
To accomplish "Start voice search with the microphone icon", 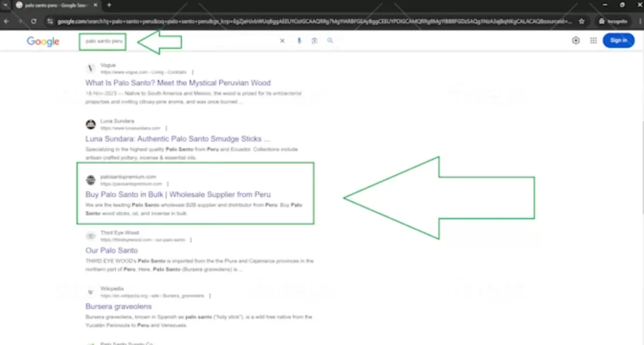I will point(299,41).
